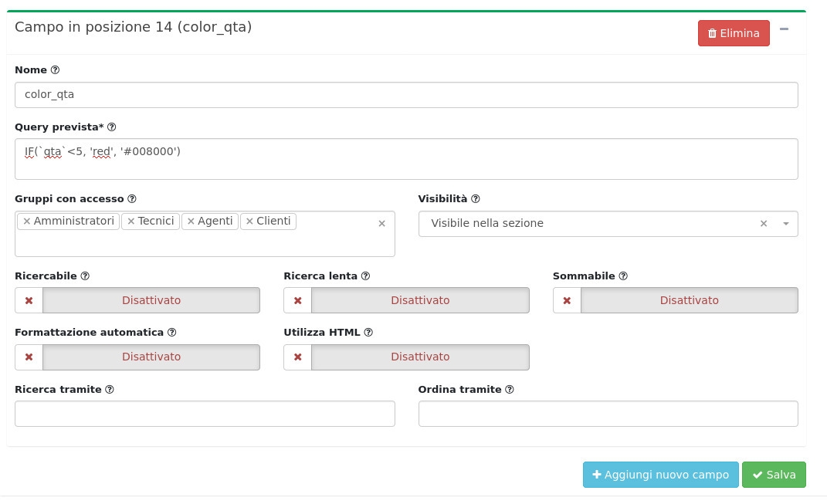Remove the Clienti group tag

point(249,222)
